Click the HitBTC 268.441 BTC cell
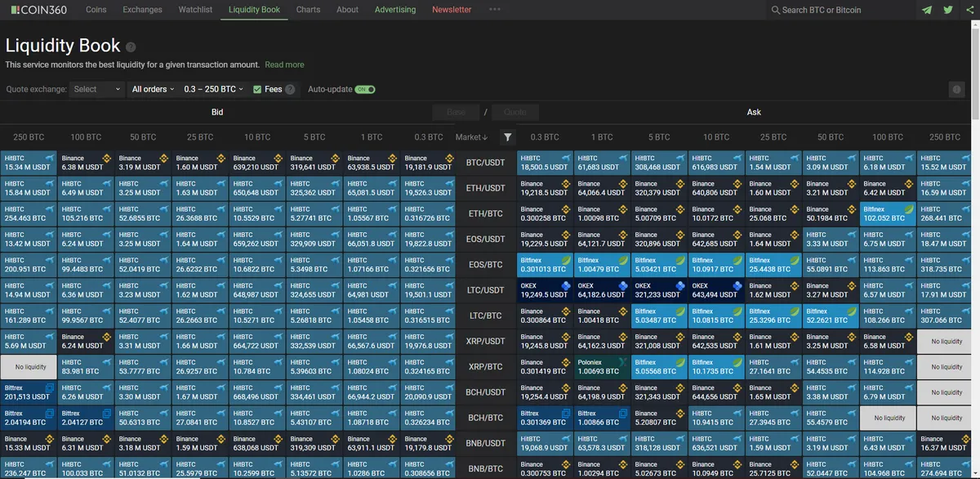980x479 pixels. click(945, 213)
